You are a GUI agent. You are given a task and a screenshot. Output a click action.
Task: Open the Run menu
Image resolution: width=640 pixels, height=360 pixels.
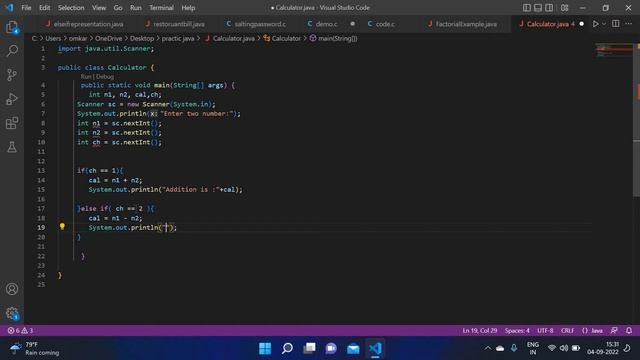(136, 8)
